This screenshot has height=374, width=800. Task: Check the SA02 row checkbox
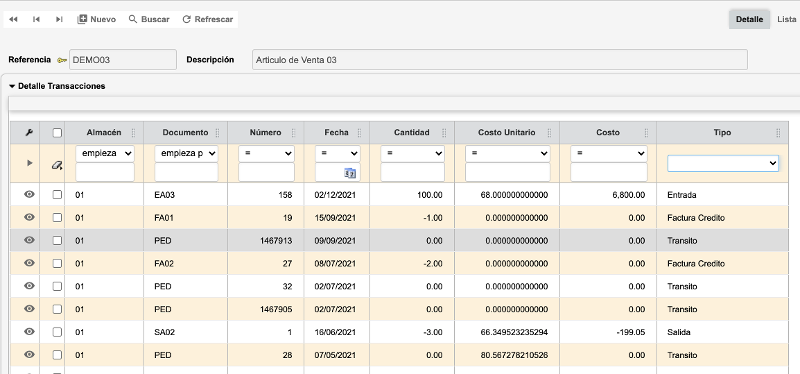click(57, 332)
